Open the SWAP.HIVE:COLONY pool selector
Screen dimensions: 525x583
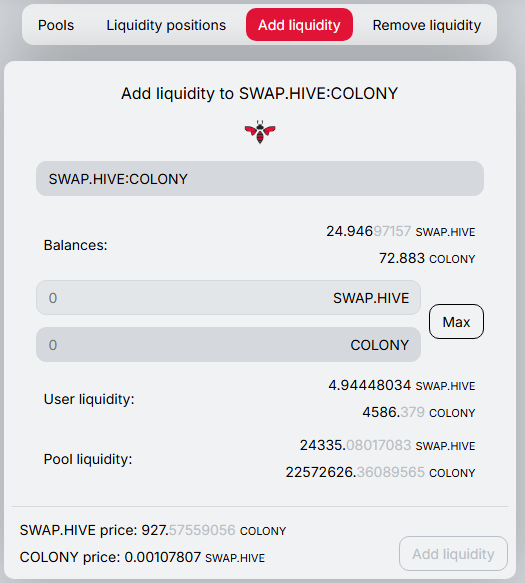coord(260,179)
